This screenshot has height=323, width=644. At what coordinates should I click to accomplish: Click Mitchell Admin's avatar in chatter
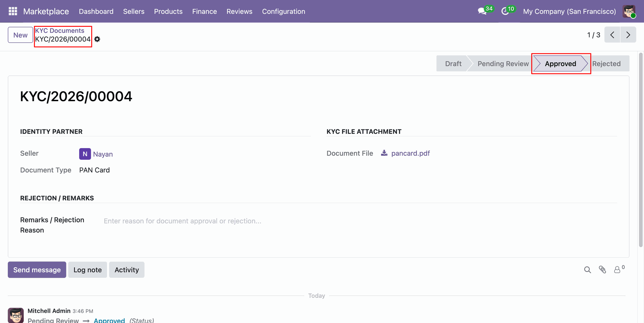(16, 315)
